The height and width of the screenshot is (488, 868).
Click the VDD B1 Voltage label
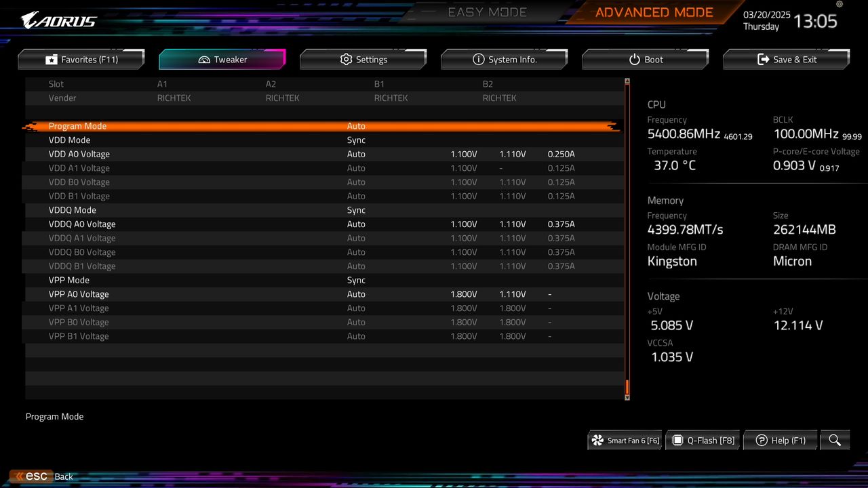pyautogui.click(x=79, y=196)
